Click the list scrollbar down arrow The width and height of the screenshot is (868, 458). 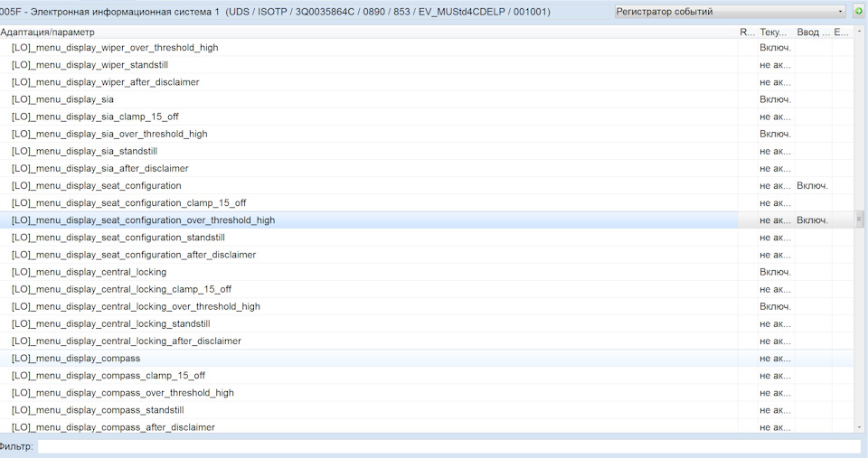pyautogui.click(x=859, y=427)
